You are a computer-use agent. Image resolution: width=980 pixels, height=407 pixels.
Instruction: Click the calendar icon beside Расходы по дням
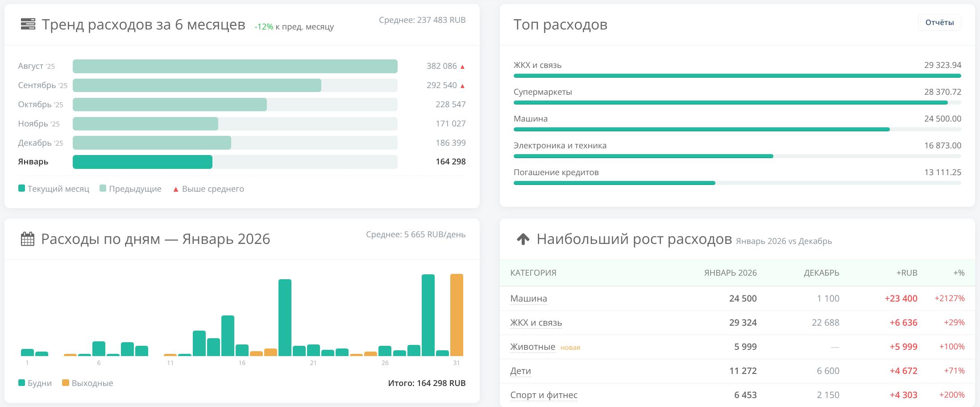[28, 239]
